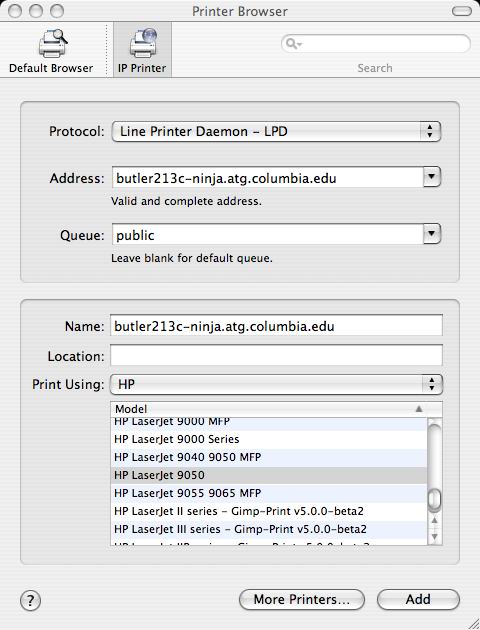The width and height of the screenshot is (480, 630).
Task: Select HP LaserJet 9055 9065 MFP row
Action: coord(269,493)
